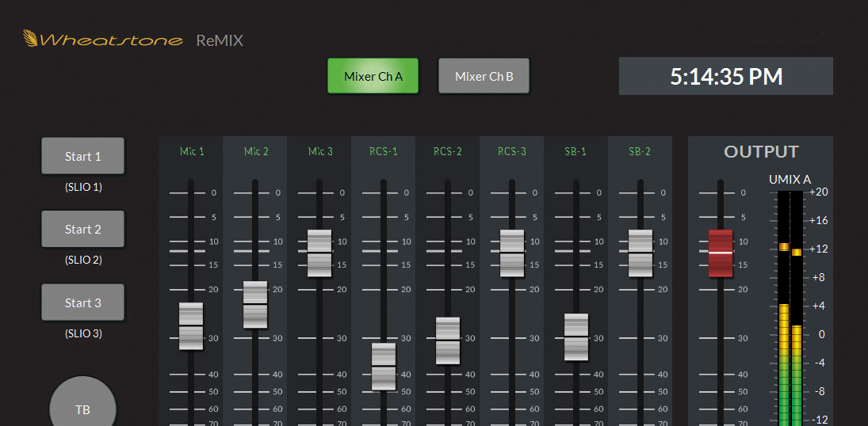868x426 pixels.
Task: Click the OUTPUT section heading
Action: [761, 151]
